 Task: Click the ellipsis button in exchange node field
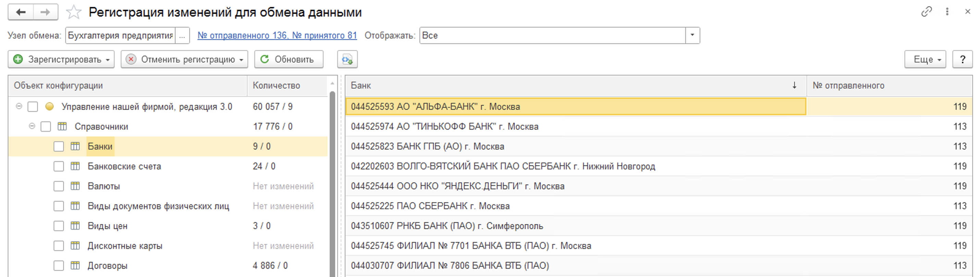(x=182, y=35)
